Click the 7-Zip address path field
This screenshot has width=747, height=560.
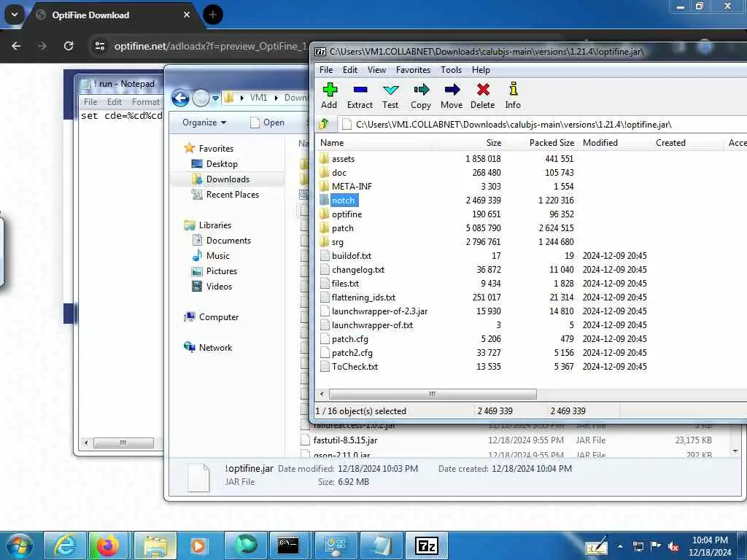[543, 124]
